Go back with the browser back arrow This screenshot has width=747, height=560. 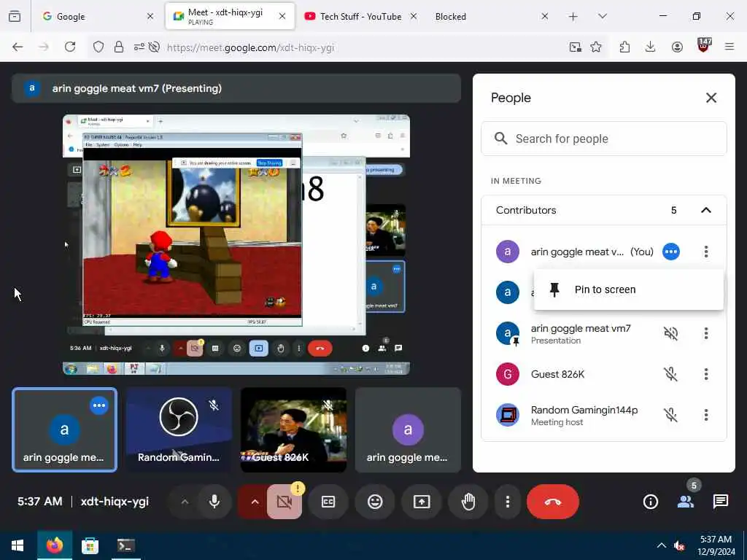[18, 47]
